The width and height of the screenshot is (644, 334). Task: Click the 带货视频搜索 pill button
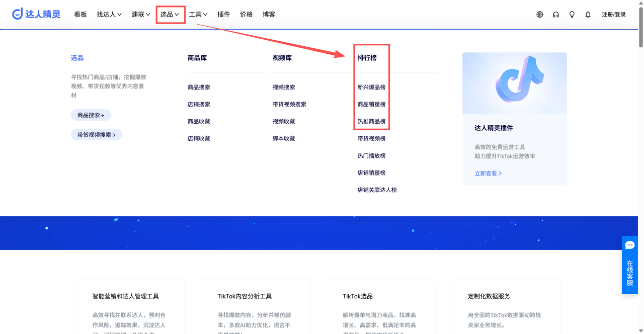[x=96, y=135]
